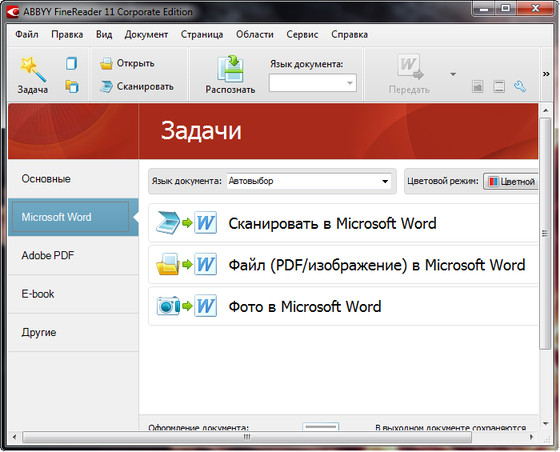Click the Сканировать scanner icon
The width and height of the screenshot is (560, 452).
click(106, 86)
